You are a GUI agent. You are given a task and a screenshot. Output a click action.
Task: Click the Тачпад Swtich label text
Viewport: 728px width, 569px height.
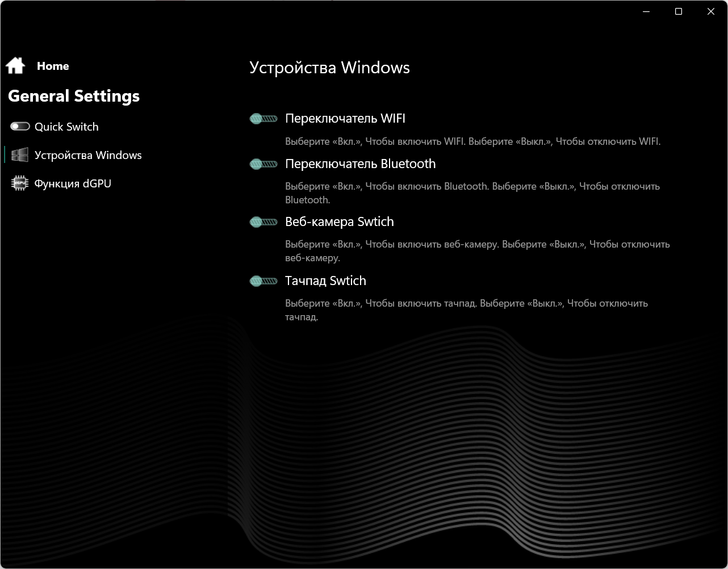click(325, 281)
